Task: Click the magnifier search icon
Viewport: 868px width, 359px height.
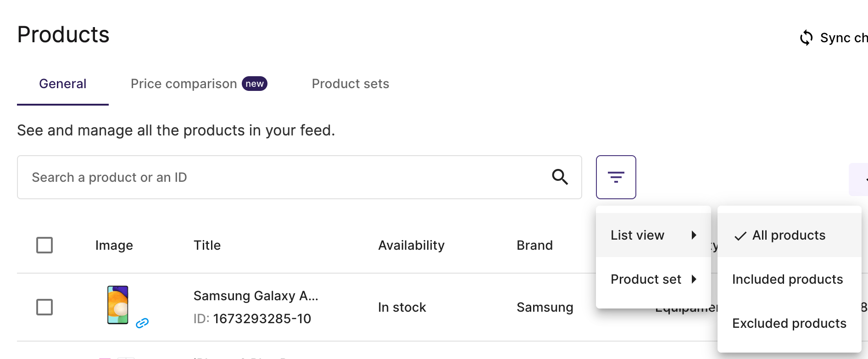Action: [x=560, y=177]
